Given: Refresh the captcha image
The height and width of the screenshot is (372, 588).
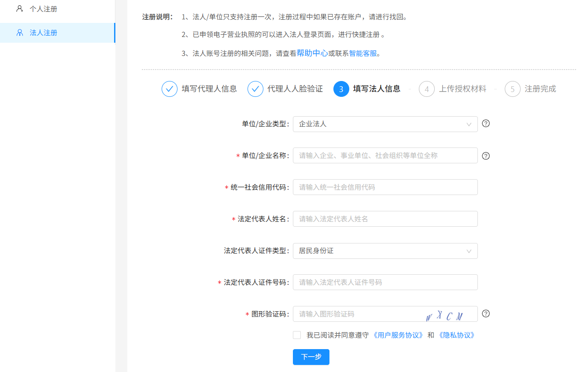Looking at the screenshot, I should tap(445, 315).
